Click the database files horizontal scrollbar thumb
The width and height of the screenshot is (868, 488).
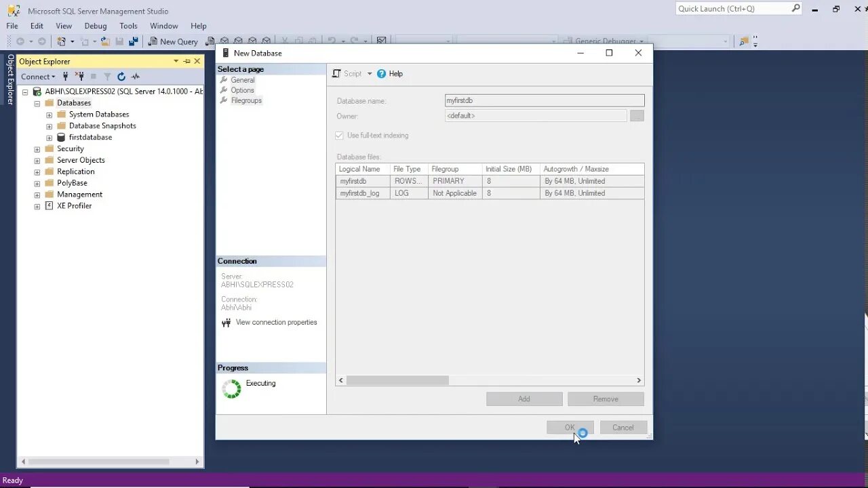pyautogui.click(x=397, y=381)
